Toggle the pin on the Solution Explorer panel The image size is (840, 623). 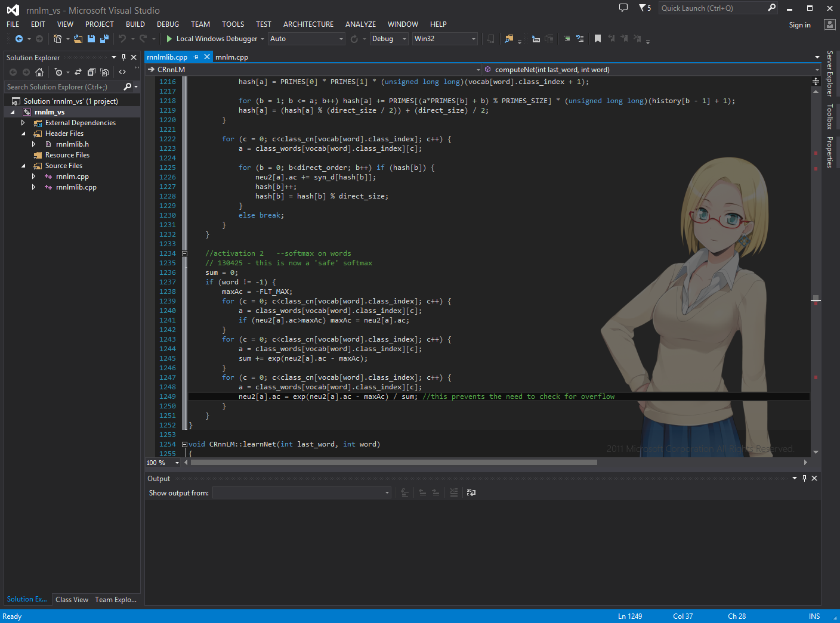pos(123,57)
